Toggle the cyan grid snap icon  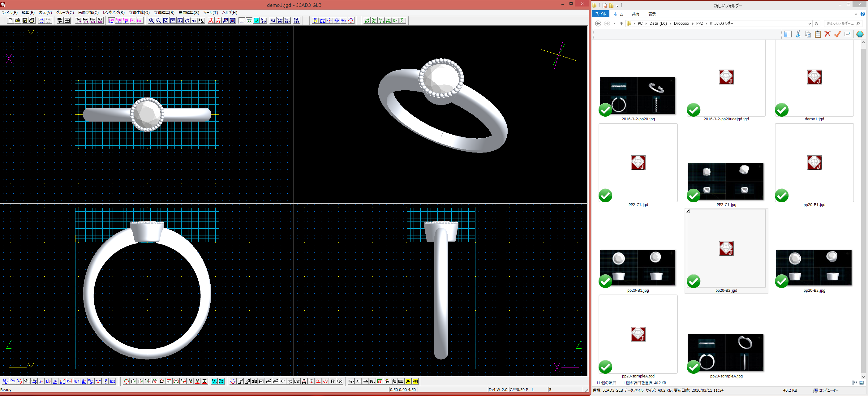[256, 20]
